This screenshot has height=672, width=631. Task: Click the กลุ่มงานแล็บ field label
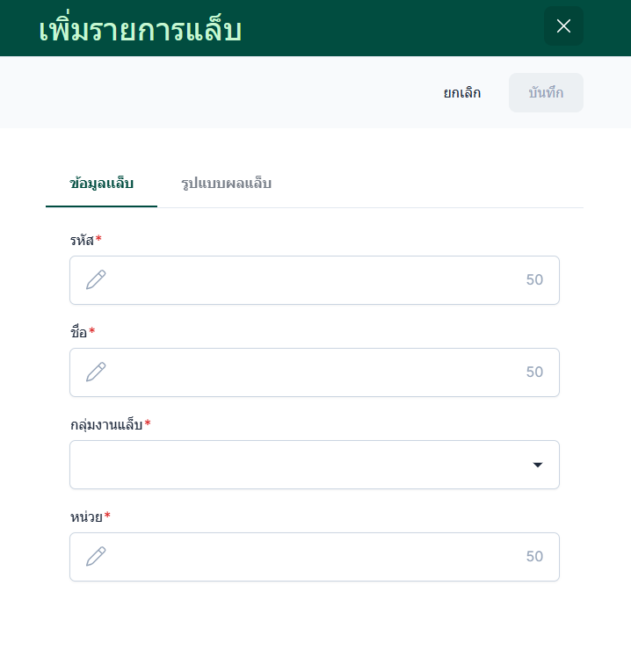click(106, 424)
